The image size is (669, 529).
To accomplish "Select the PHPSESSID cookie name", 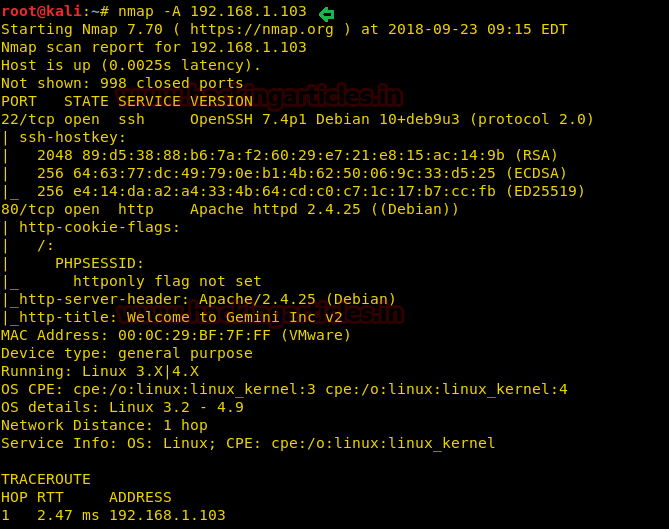I will click(x=99, y=263).
